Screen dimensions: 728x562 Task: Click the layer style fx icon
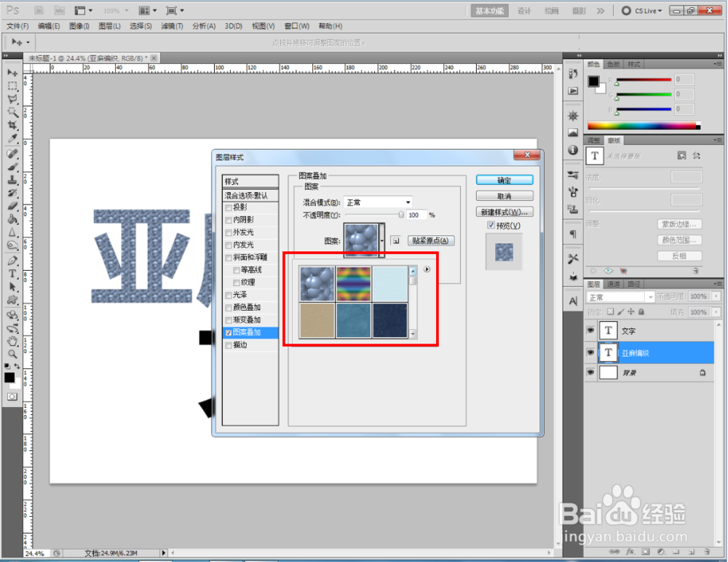[630, 552]
